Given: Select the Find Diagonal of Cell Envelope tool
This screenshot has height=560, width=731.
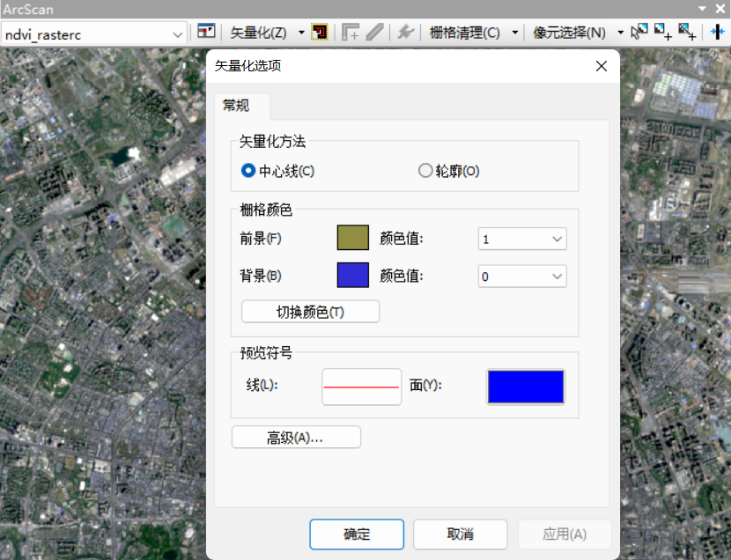Looking at the screenshot, I should pyautogui.click(x=687, y=33).
